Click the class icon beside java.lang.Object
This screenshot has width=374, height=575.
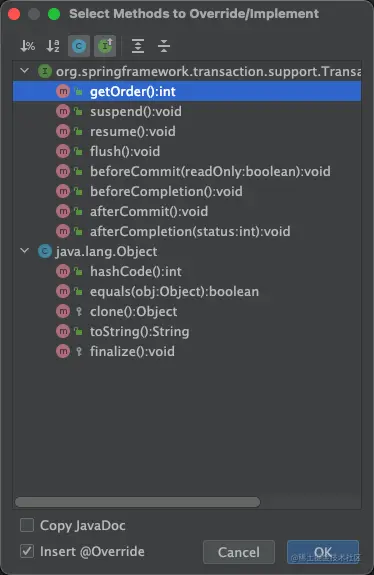click(x=45, y=251)
